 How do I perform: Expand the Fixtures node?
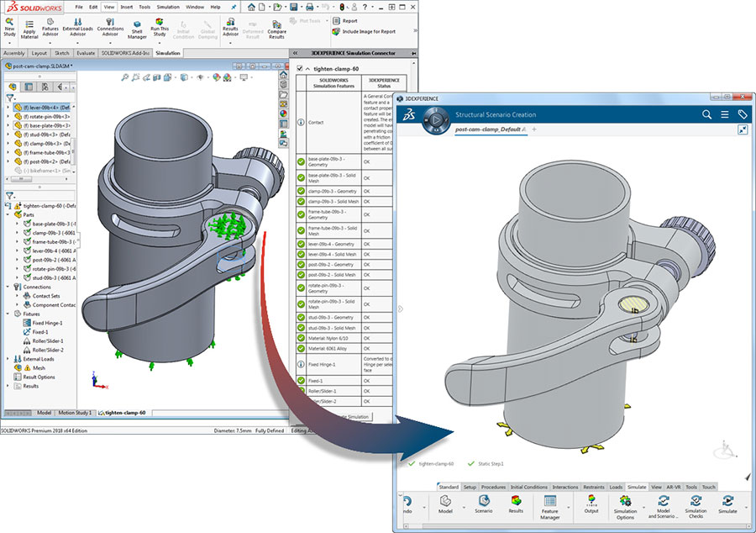pyautogui.click(x=6, y=314)
